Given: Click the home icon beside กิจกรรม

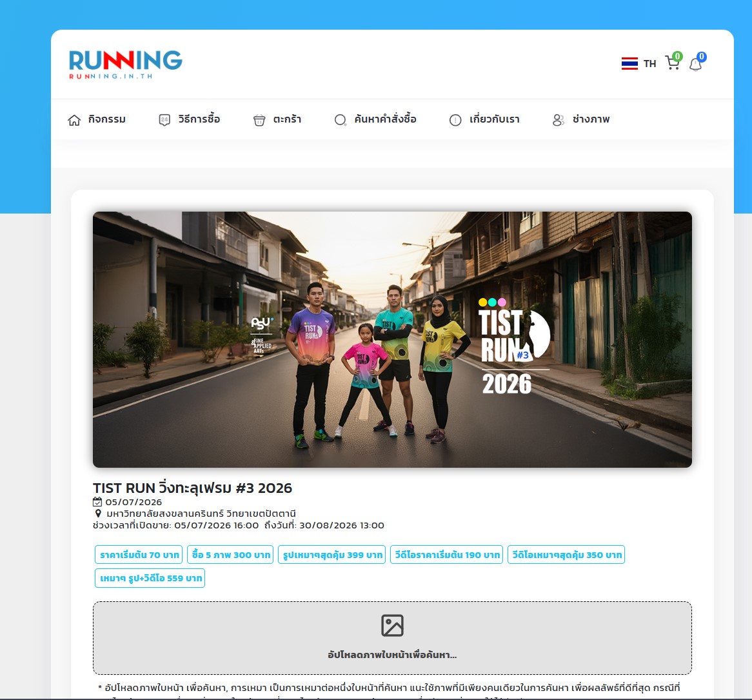Looking at the screenshot, I should pyautogui.click(x=74, y=120).
